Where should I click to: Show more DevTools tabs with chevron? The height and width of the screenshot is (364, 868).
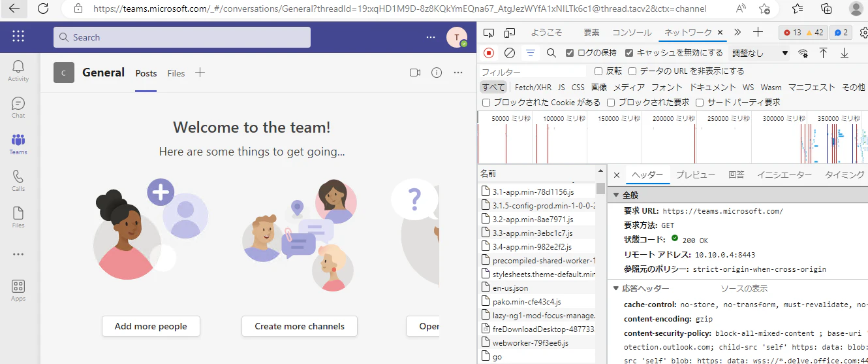737,32
